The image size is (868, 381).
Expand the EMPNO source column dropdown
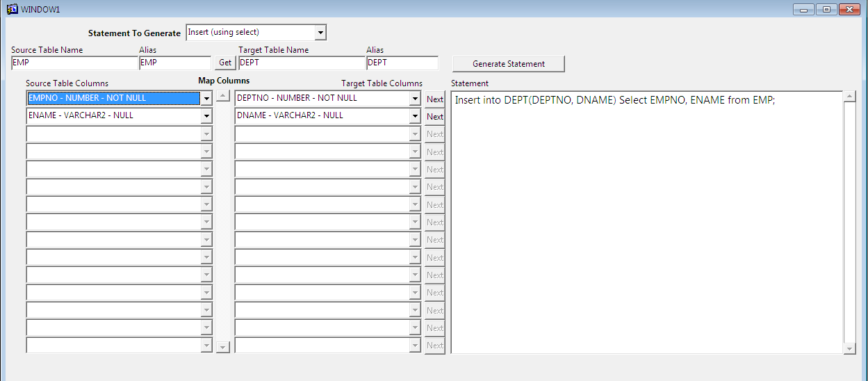tap(206, 99)
